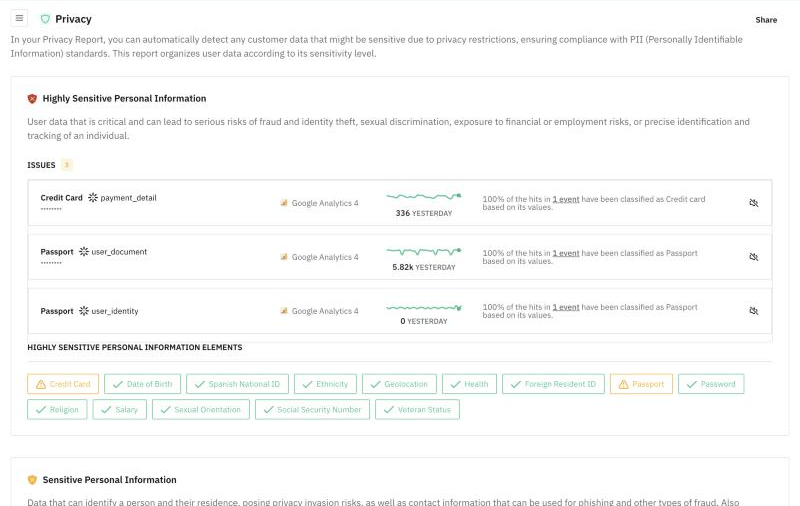Screen dimensions: 800x506
Task: Click the sparkline chart for user_identity
Action: [423, 308]
